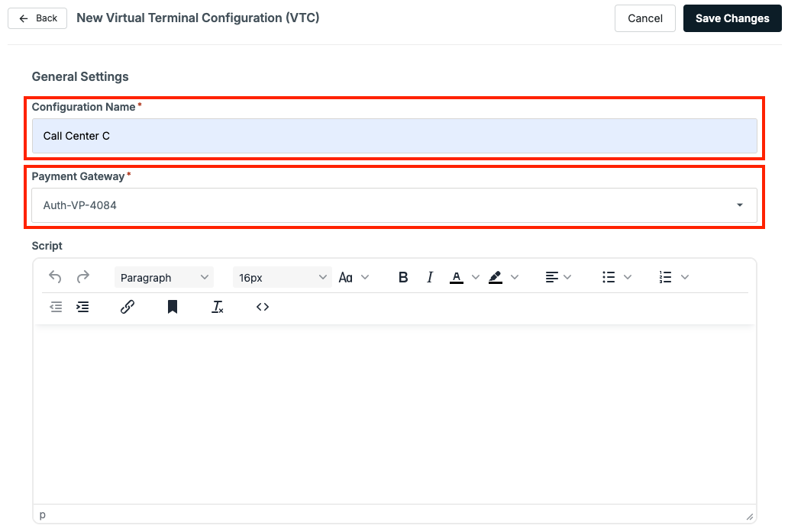Undo the last edit in the script editor
788x532 pixels.
point(54,277)
